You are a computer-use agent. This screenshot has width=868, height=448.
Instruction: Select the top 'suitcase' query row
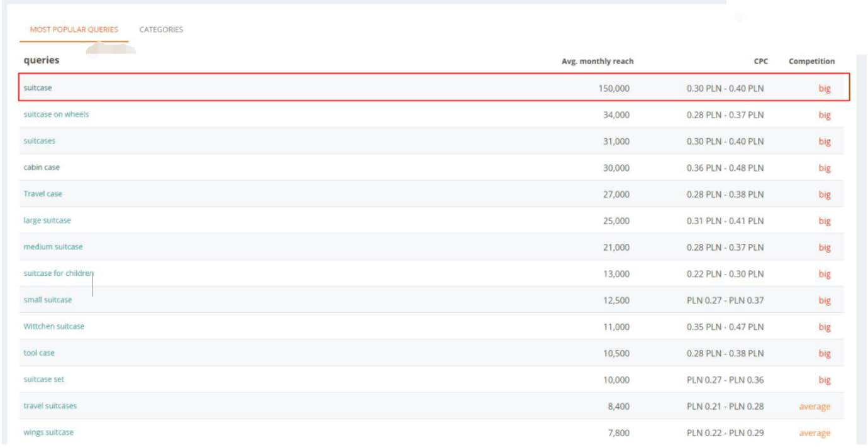[x=433, y=87]
